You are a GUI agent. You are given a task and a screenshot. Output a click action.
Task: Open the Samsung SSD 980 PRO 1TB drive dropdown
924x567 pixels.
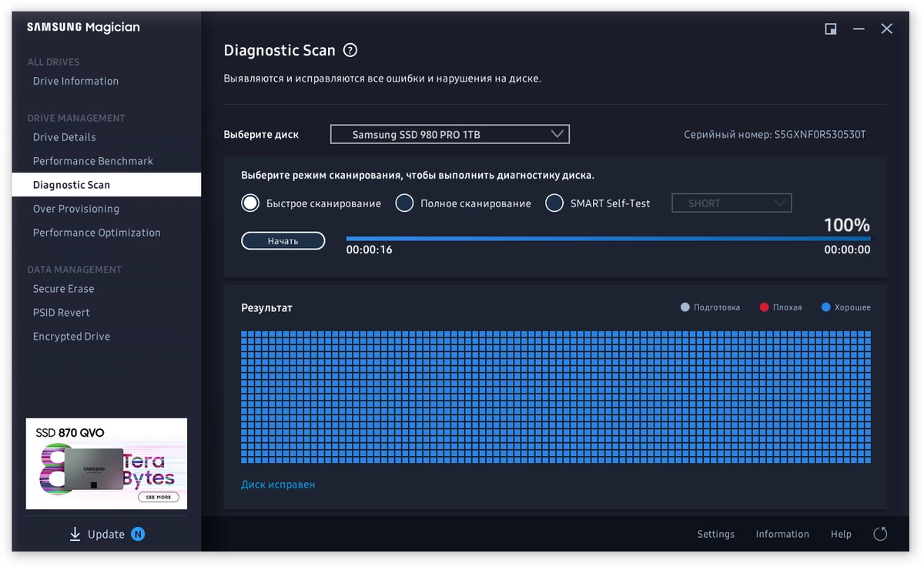click(x=450, y=135)
